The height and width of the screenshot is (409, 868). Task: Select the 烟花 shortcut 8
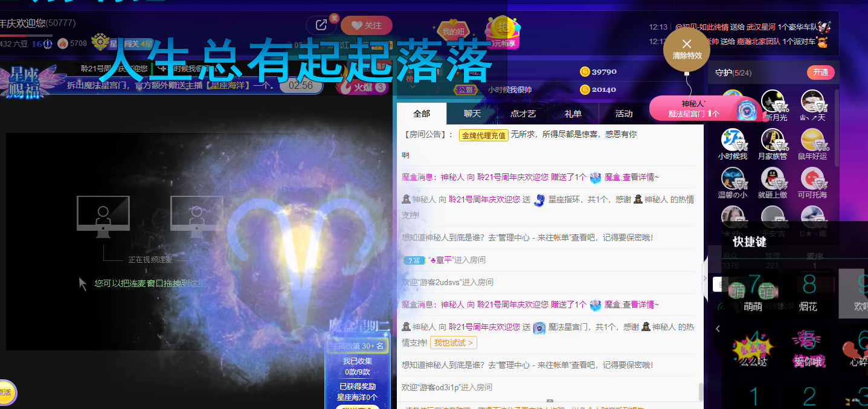pyautogui.click(x=808, y=293)
